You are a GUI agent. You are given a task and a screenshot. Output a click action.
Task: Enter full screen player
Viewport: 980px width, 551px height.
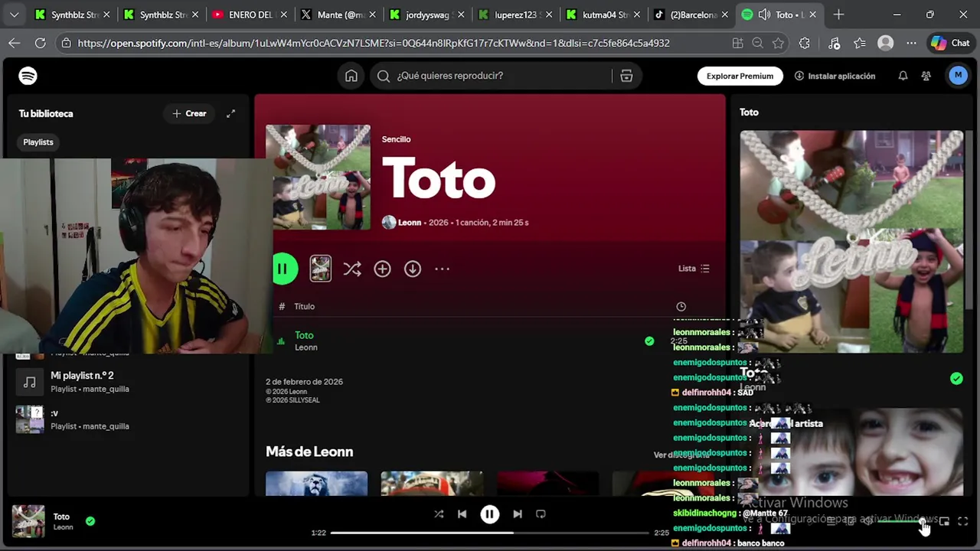pos(963,521)
